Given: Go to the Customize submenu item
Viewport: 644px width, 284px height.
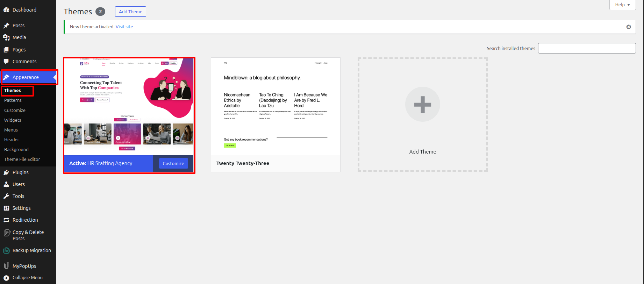Looking at the screenshot, I should 15,110.
